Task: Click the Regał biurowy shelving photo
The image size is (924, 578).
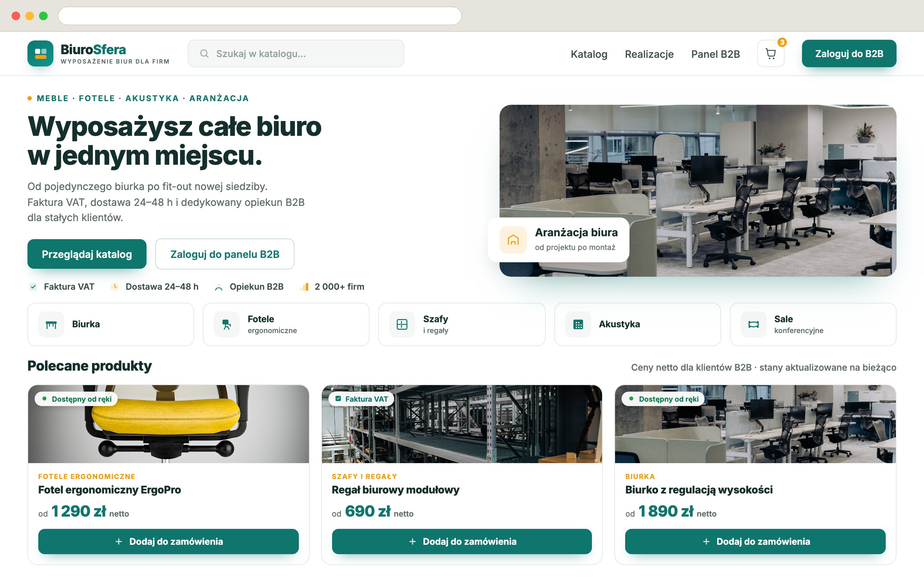Action: 462,424
